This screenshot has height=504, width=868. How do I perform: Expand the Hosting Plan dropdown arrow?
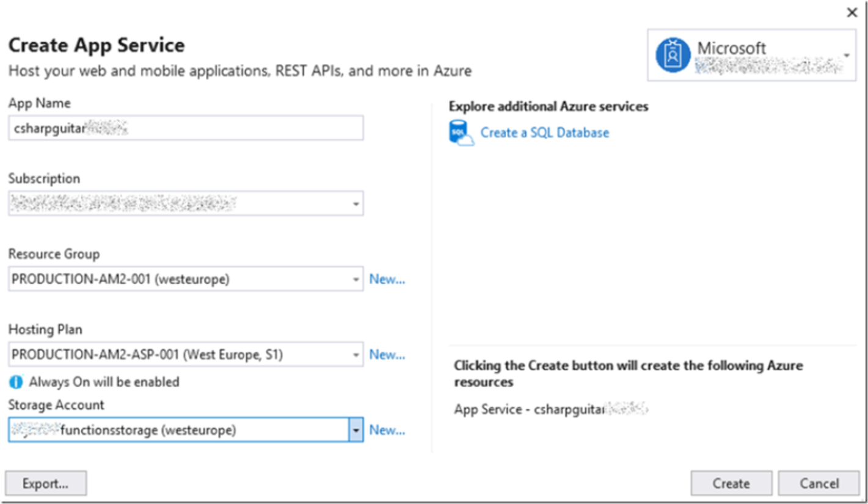pyautogui.click(x=356, y=355)
